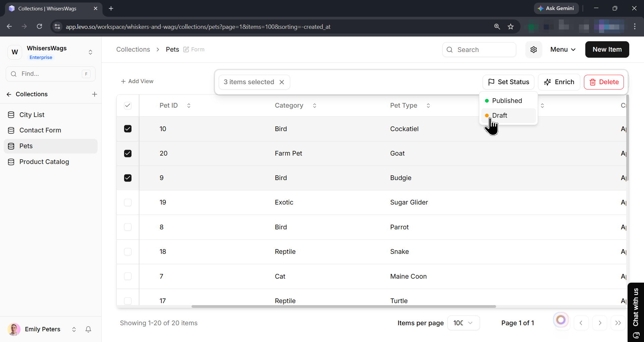The height and width of the screenshot is (342, 644).
Task: Click the New Item button
Action: tap(607, 50)
